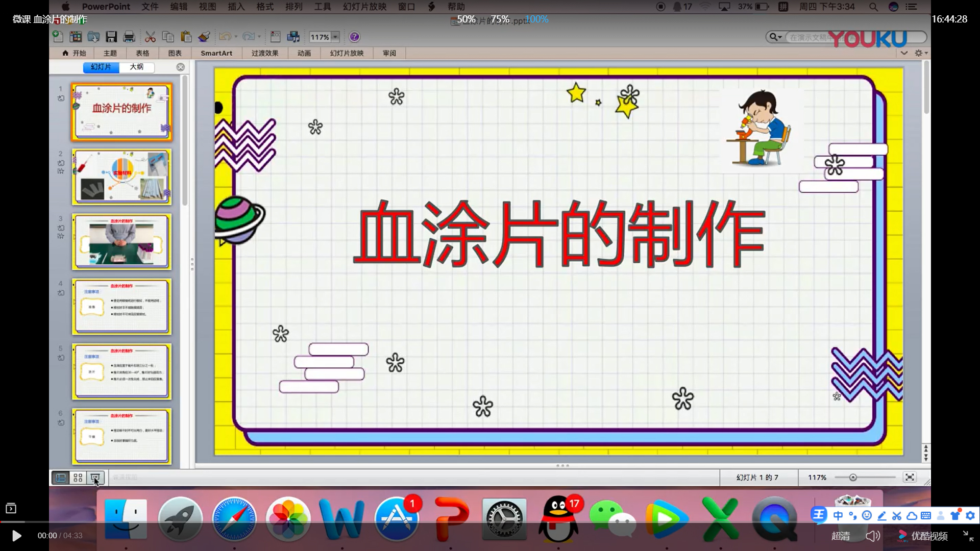Open the Redo dropdown arrow
This screenshot has width=980, height=551.
(260, 37)
